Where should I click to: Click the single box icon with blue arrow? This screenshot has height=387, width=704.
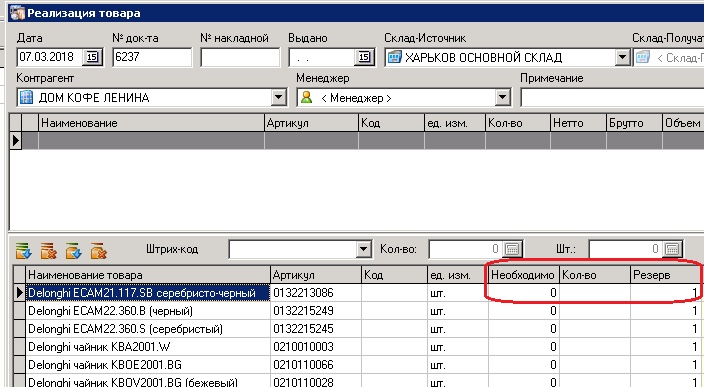pyautogui.click(x=73, y=251)
